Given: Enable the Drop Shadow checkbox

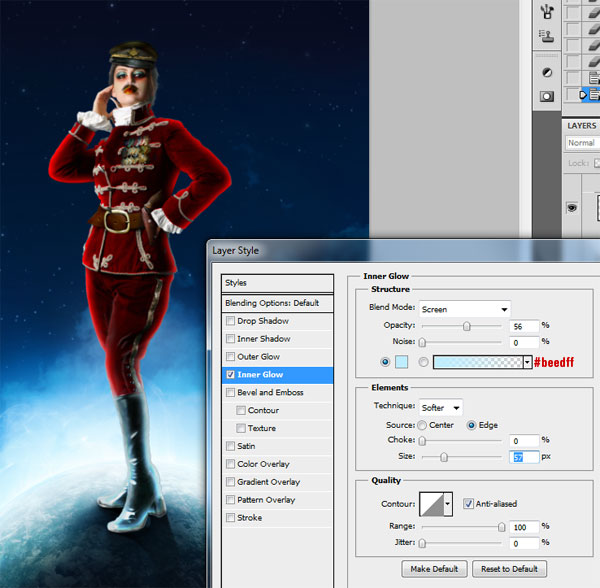Looking at the screenshot, I should pos(230,321).
